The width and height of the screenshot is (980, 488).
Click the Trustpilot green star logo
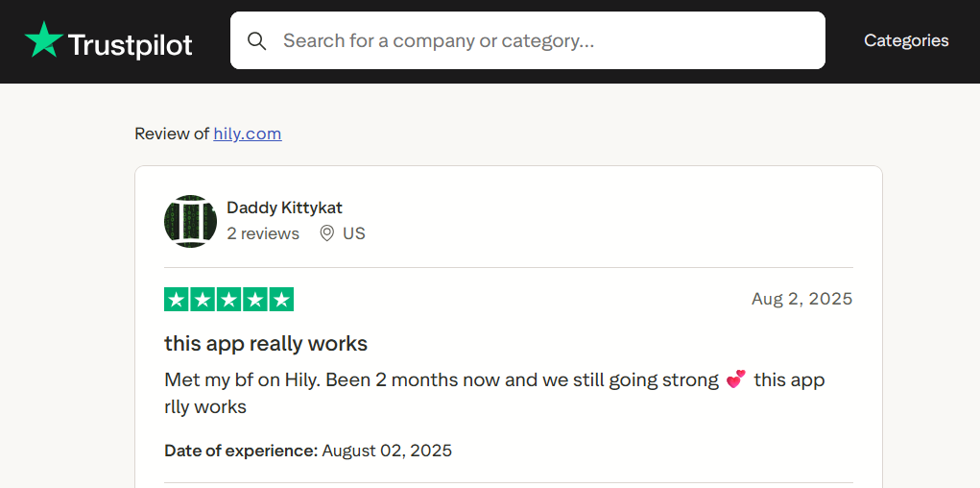pyautogui.click(x=44, y=39)
